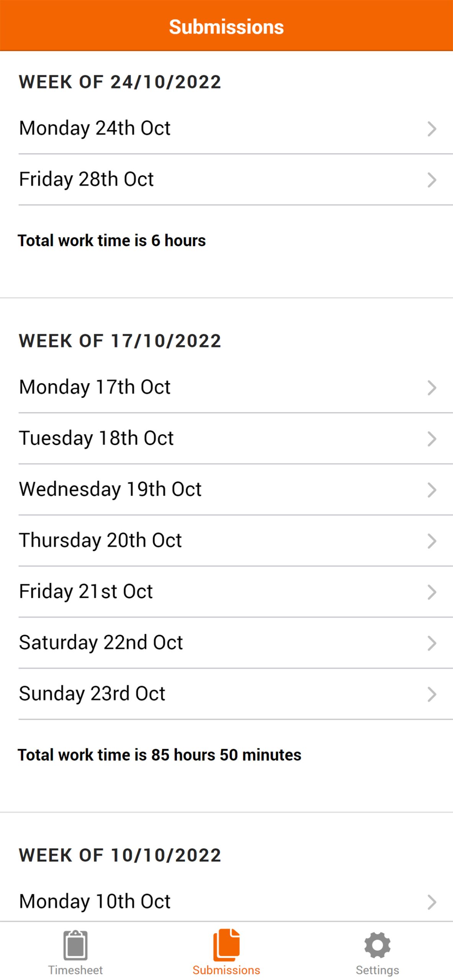
Task: Expand Friday 28th Oct chevron arrow
Action: (x=432, y=180)
